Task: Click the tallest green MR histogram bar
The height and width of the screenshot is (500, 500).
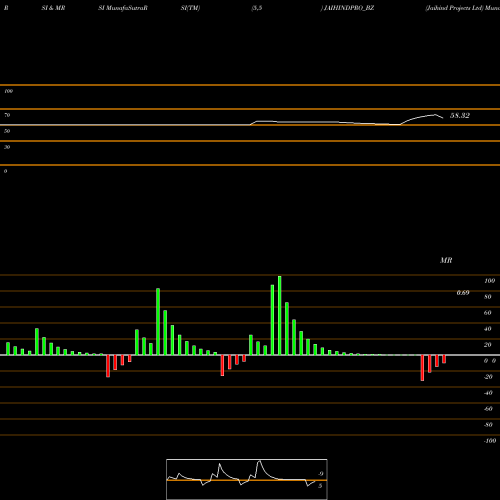Action: point(279,315)
